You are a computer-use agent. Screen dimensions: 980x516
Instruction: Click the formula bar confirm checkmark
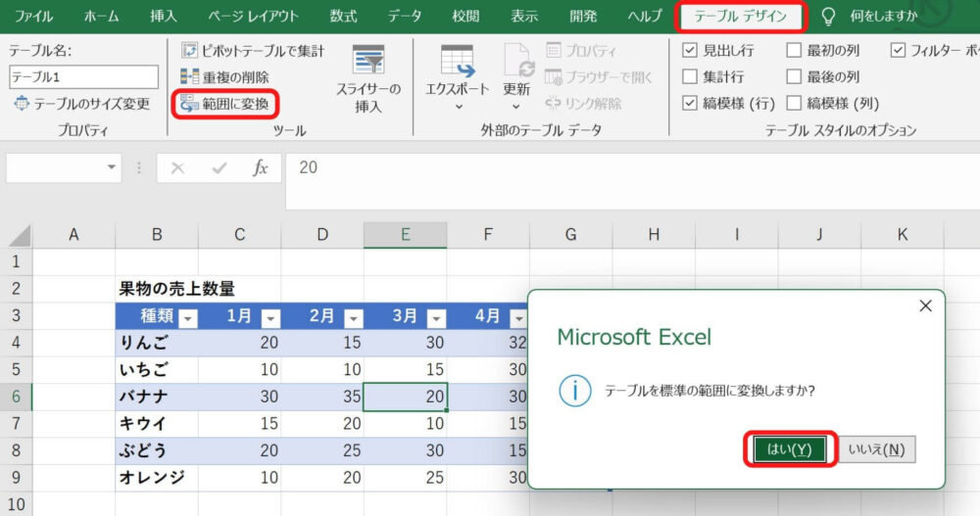tap(220, 167)
